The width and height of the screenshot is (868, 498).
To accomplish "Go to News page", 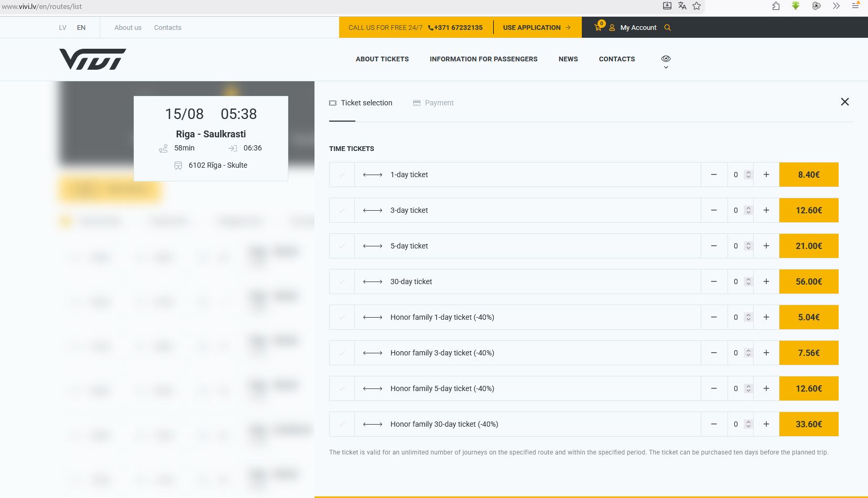I will tap(568, 59).
